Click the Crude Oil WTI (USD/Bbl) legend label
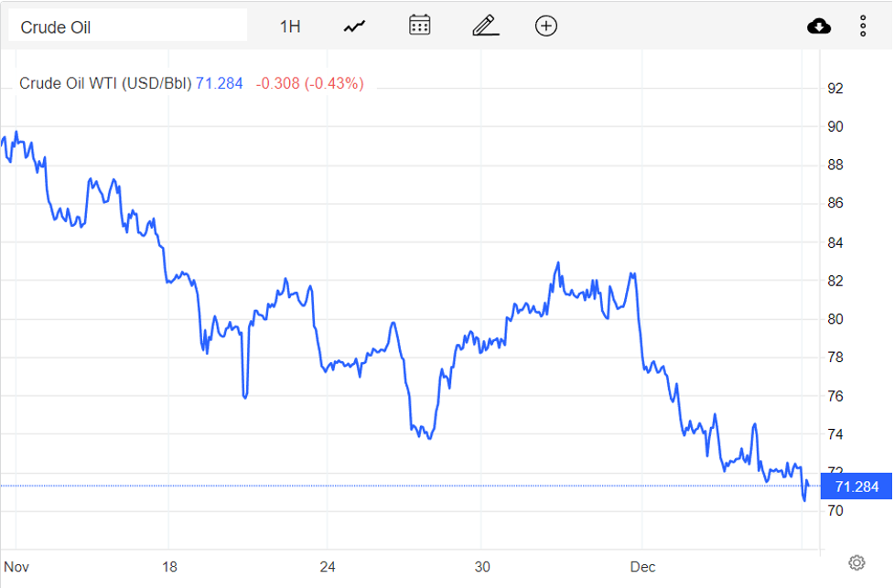The image size is (894, 588). pos(105,83)
